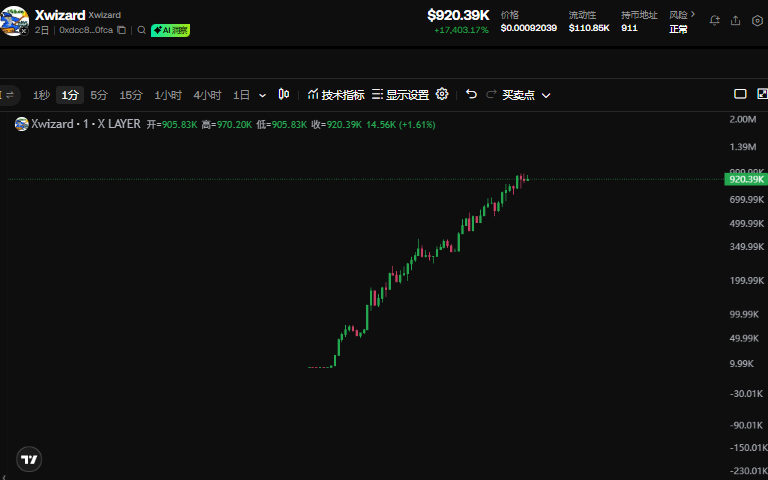The height and width of the screenshot is (480, 768).
Task: Open the Xwizard token logo
Action: tap(14, 21)
